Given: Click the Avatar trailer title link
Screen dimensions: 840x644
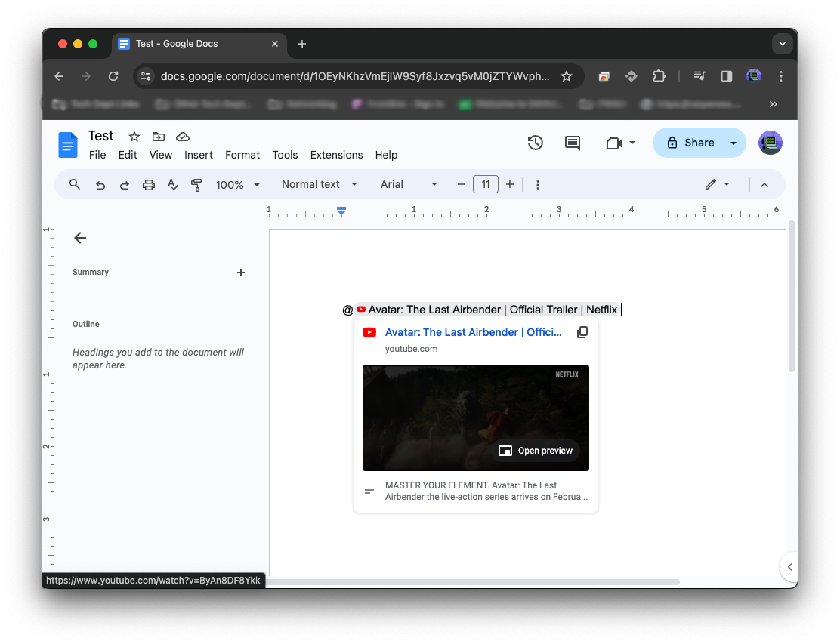Looking at the screenshot, I should 473,332.
